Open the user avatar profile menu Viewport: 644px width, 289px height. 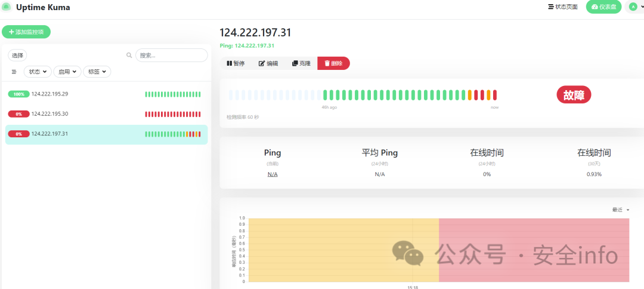click(632, 7)
